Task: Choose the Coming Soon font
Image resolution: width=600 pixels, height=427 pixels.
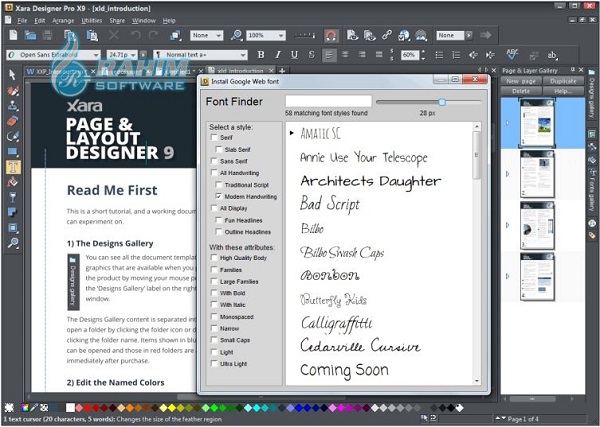Action: pyautogui.click(x=344, y=370)
